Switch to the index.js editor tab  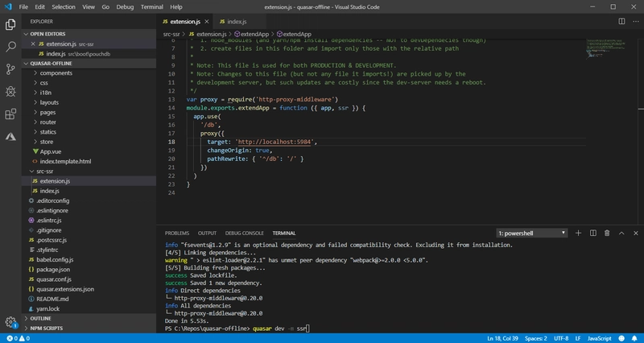tap(237, 23)
